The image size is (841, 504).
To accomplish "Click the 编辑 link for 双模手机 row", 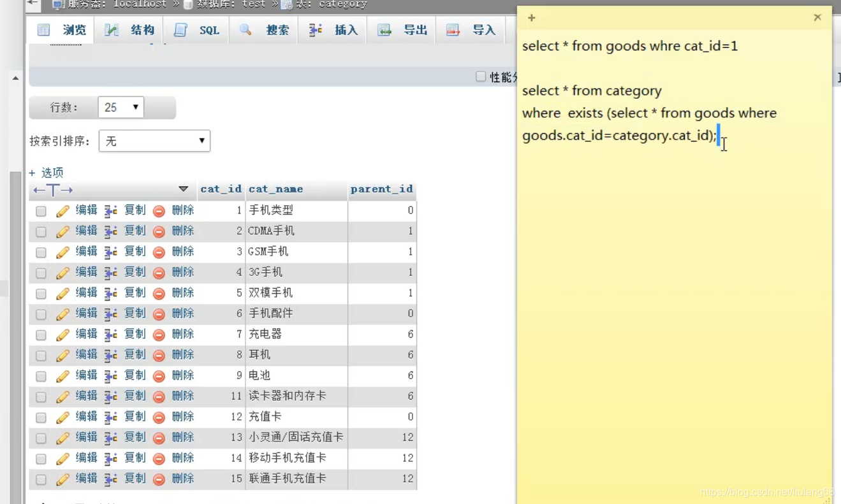I will (86, 292).
